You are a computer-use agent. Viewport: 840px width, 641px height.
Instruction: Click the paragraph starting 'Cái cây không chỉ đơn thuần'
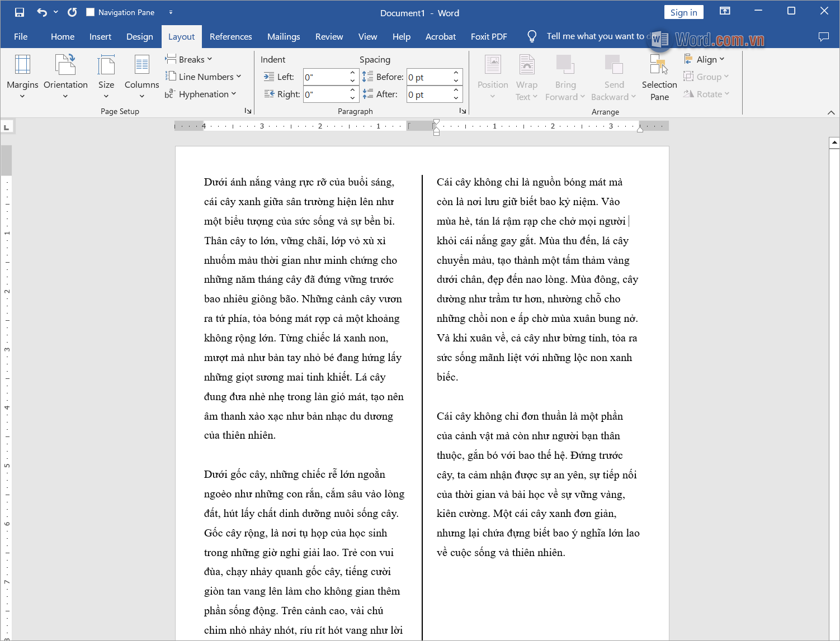point(538,484)
